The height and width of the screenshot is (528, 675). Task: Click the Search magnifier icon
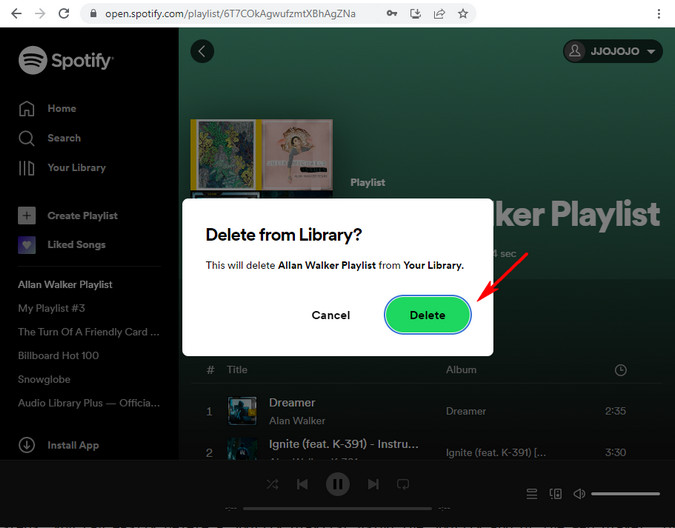[x=26, y=138]
